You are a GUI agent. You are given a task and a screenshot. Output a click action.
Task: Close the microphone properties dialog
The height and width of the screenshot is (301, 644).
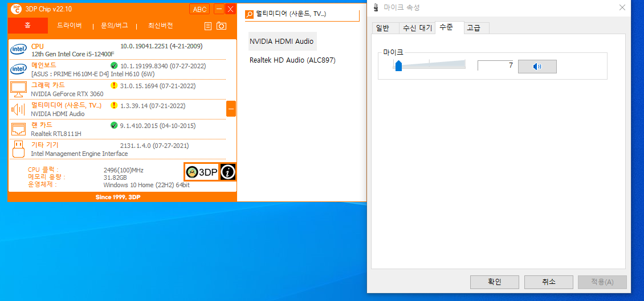click(x=622, y=7)
